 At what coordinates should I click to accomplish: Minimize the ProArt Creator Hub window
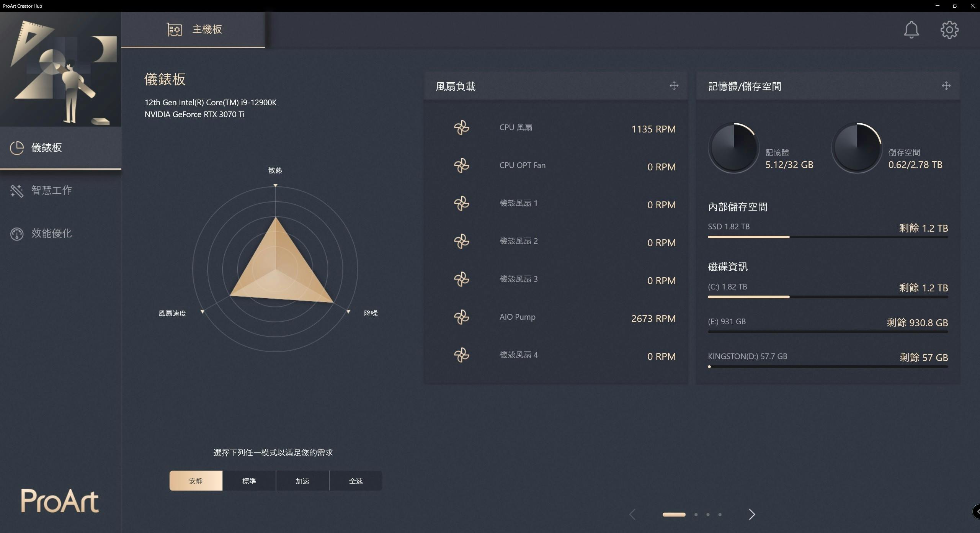[x=938, y=6]
